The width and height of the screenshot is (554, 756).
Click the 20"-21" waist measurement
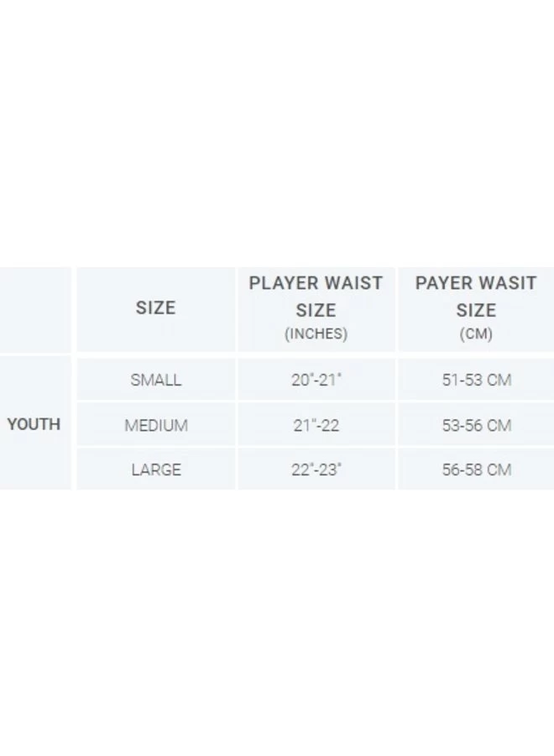point(316,380)
